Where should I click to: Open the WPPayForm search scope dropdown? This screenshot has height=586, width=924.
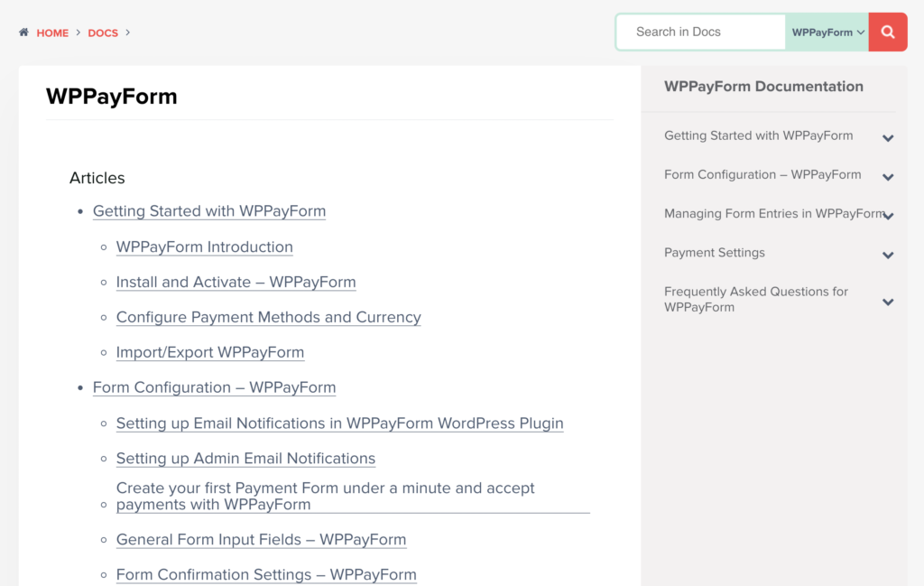pos(827,32)
